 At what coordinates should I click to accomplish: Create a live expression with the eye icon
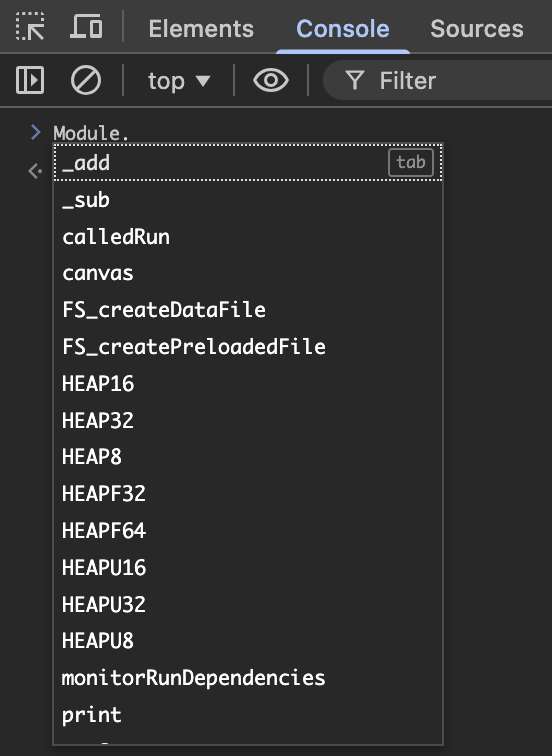click(271, 80)
